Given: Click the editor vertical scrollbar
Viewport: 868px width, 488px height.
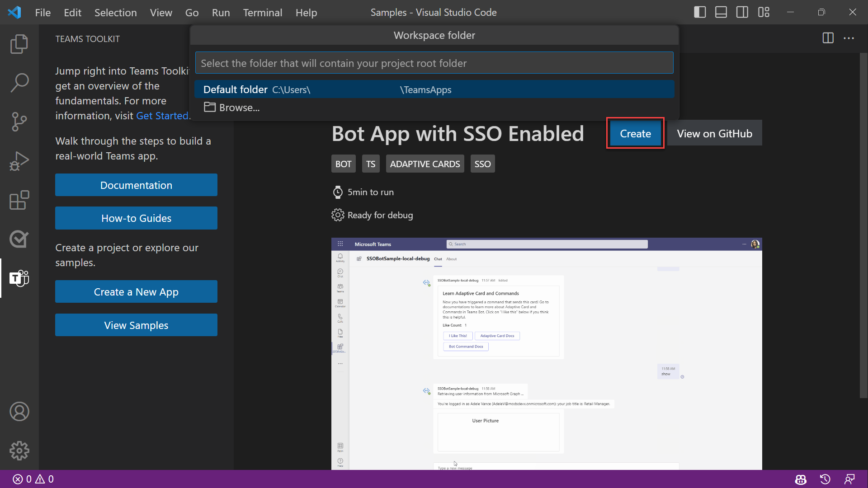Looking at the screenshot, I should [x=863, y=226].
